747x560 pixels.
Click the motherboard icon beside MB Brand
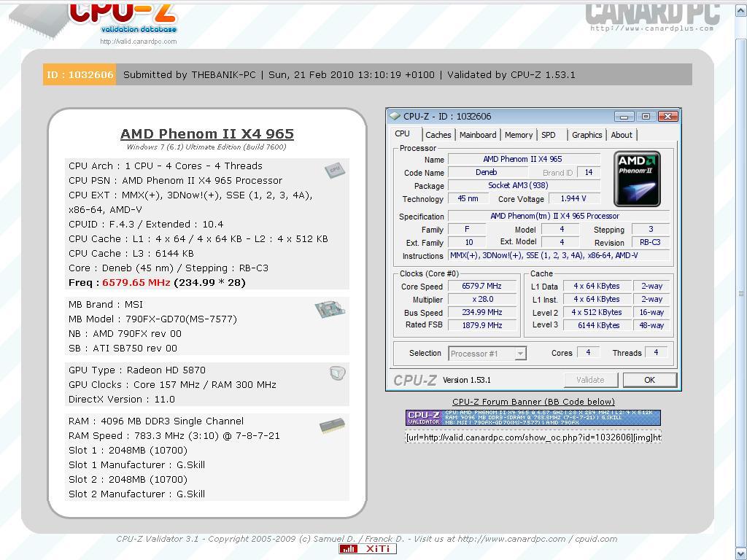click(x=330, y=309)
